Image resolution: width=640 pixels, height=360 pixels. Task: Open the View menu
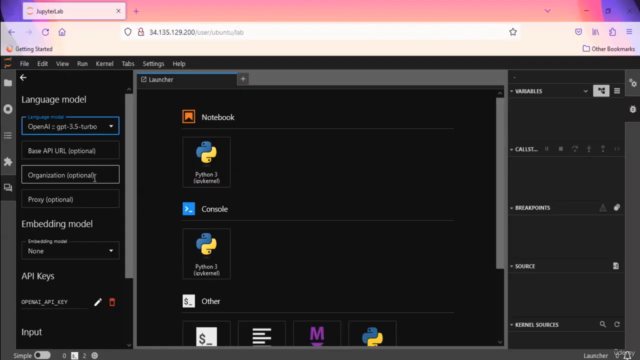tap(62, 64)
